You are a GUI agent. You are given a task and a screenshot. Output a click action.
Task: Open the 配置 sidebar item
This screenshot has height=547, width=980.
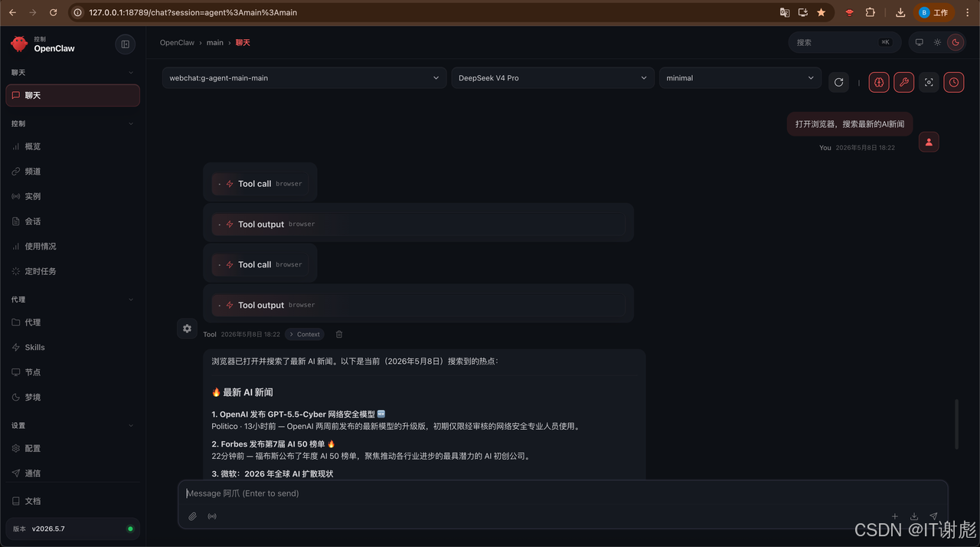73,448
